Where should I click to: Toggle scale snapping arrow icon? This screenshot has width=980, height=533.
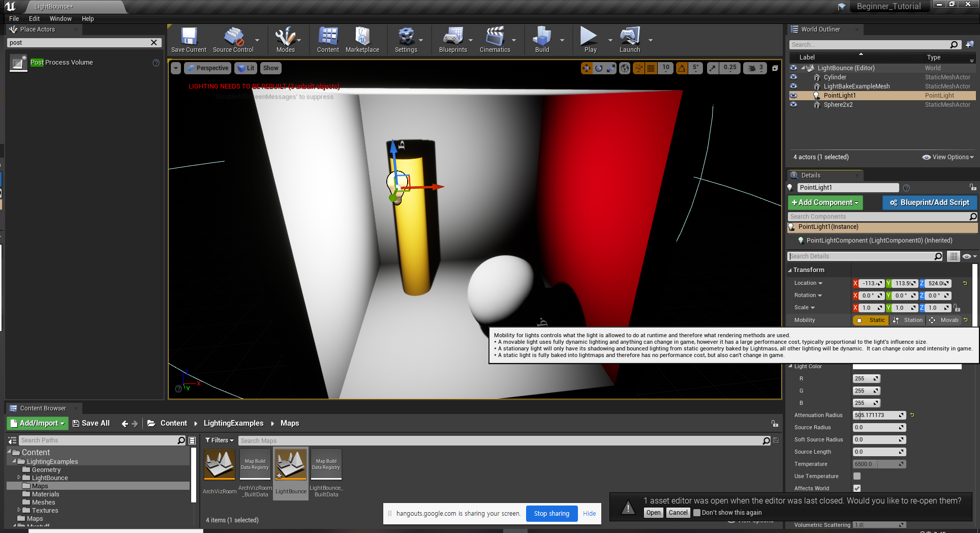[x=713, y=68]
